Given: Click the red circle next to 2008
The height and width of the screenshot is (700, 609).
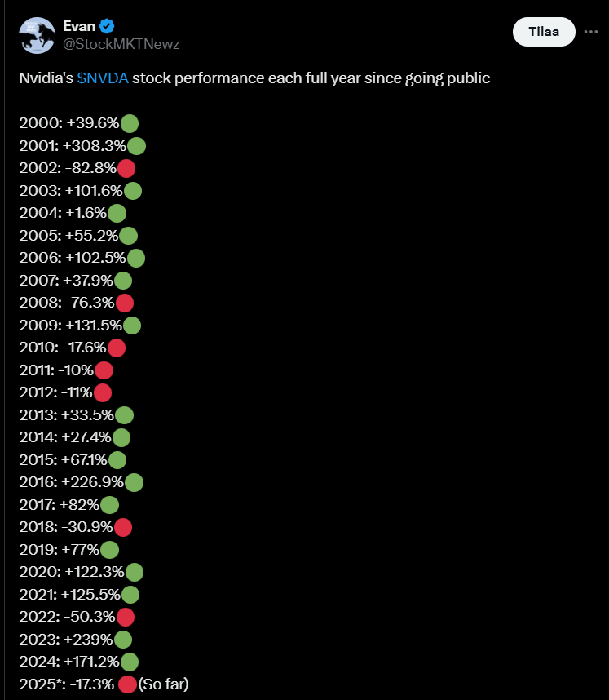Looking at the screenshot, I should click(125, 303).
